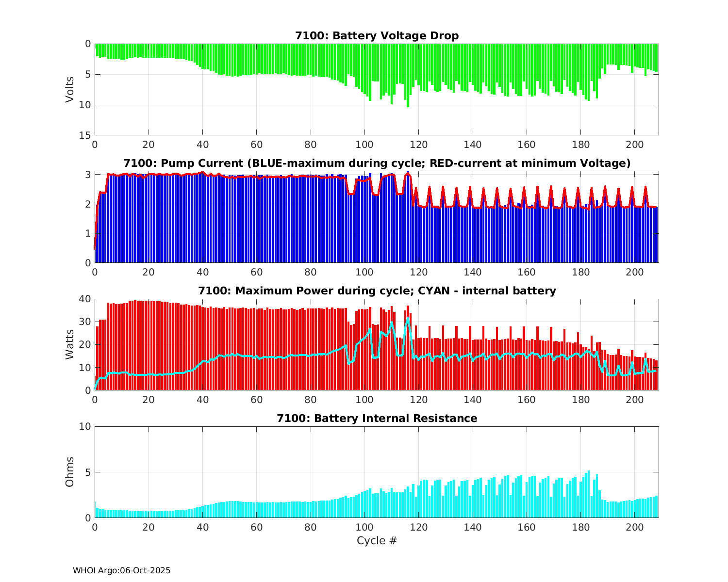Click the 100 tick below the Voltage Drop chart
The width and height of the screenshot is (728, 582).
click(x=364, y=145)
